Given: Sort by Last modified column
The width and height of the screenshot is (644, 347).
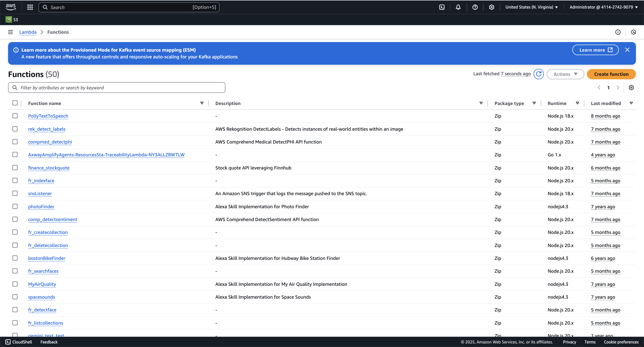Looking at the screenshot, I should pos(606,103).
